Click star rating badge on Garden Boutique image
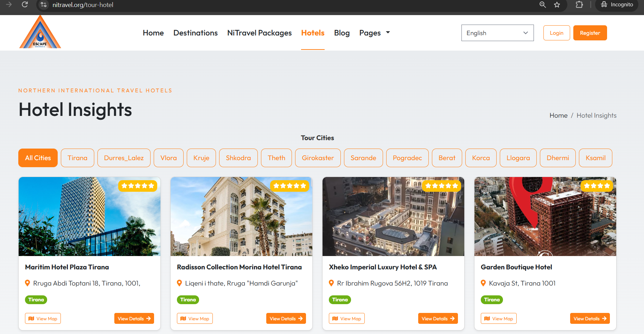 coord(597,186)
